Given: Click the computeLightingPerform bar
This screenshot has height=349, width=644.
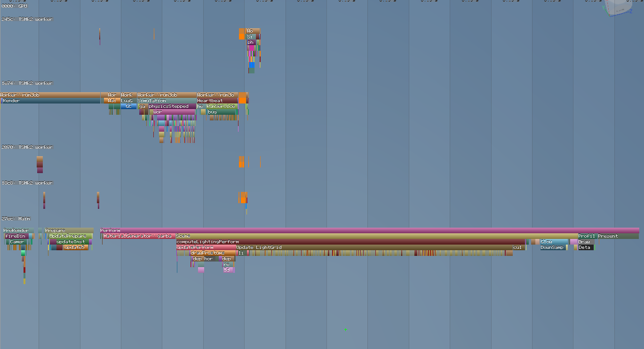Looking at the screenshot, I should [x=350, y=242].
